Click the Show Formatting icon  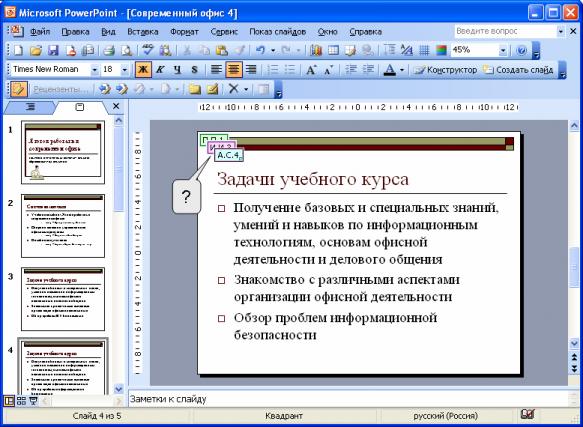pyautogui.click(x=406, y=51)
